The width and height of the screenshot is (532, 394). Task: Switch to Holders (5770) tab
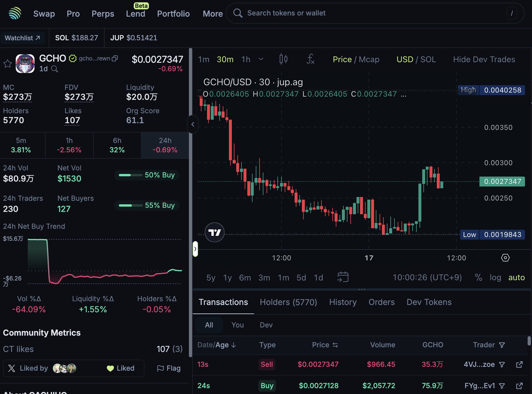coord(288,302)
